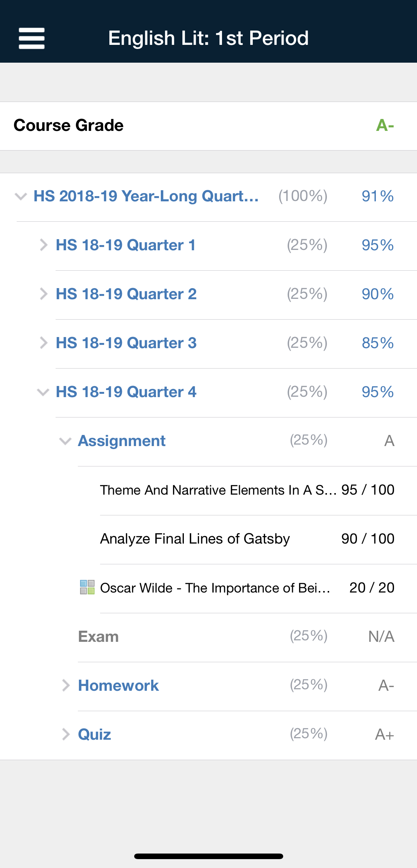This screenshot has height=868, width=417.
Task: Click the 95% grade for Quarter 1
Action: (377, 245)
